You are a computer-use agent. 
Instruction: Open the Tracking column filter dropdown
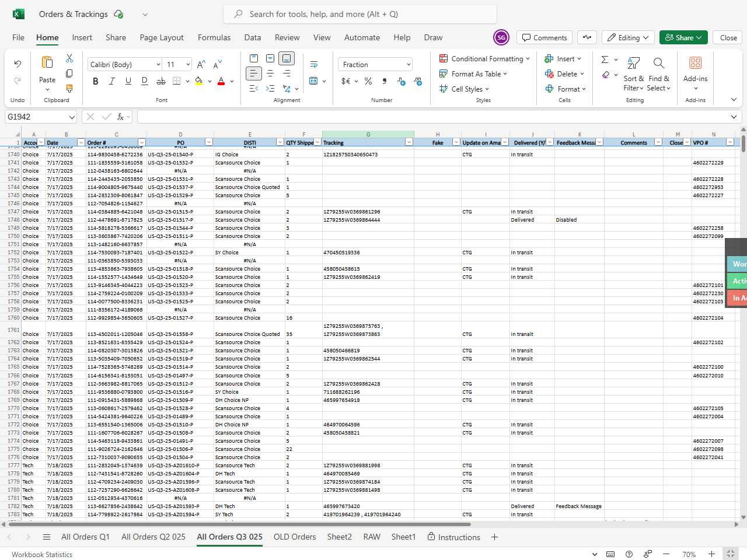pos(409,142)
